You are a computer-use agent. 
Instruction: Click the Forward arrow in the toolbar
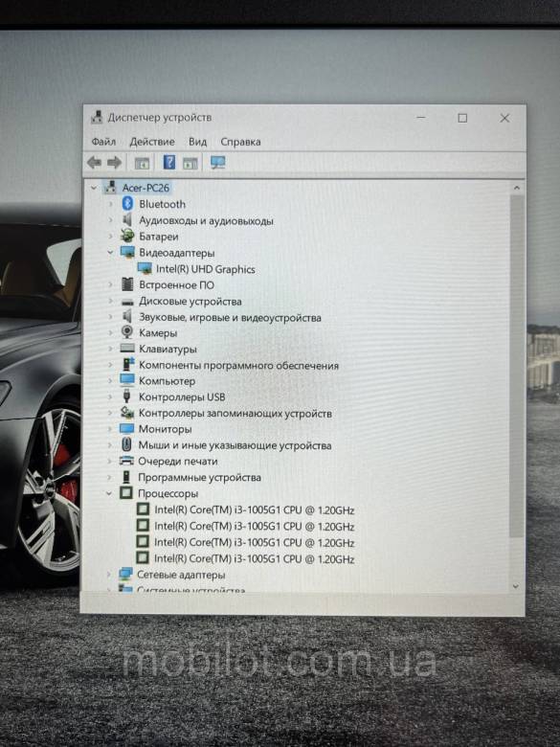point(114,163)
